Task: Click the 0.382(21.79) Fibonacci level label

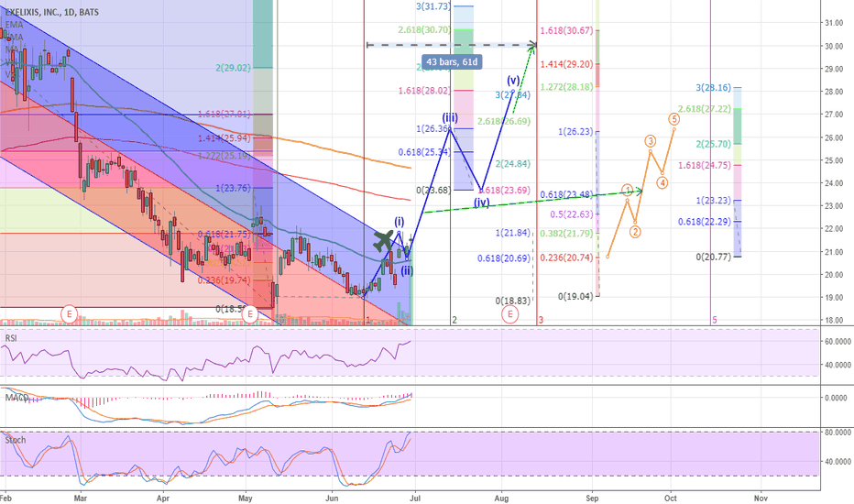Action: 566,234
